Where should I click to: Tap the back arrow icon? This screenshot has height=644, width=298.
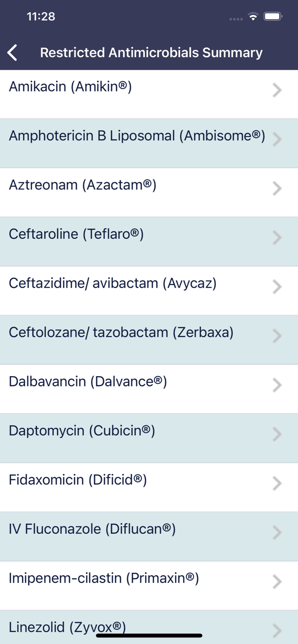click(12, 53)
